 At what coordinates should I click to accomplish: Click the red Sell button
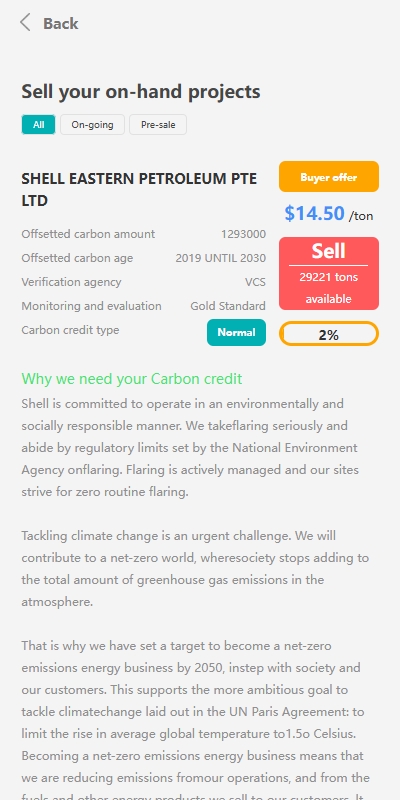[x=329, y=273]
